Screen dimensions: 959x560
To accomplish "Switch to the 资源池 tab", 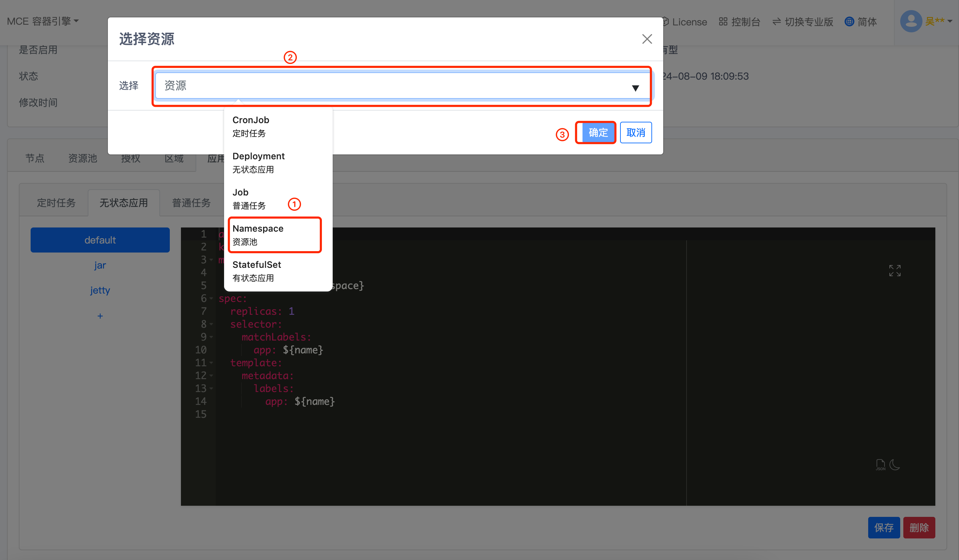I will [x=82, y=158].
